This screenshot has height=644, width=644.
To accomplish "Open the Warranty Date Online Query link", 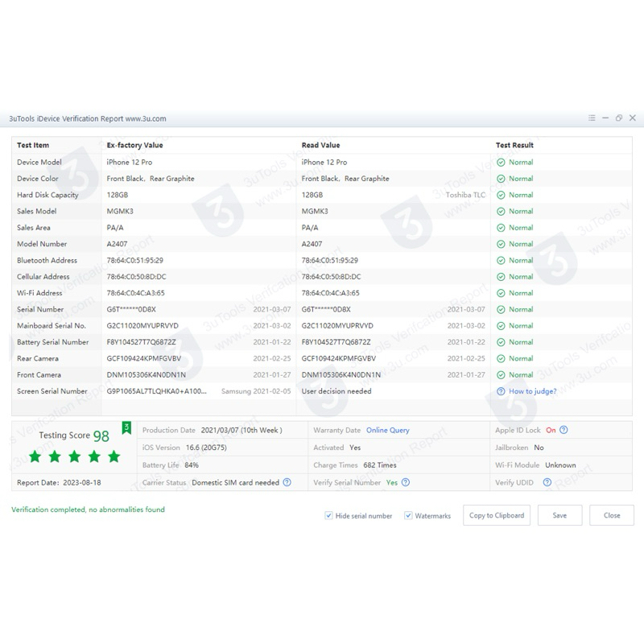I will [x=388, y=431].
